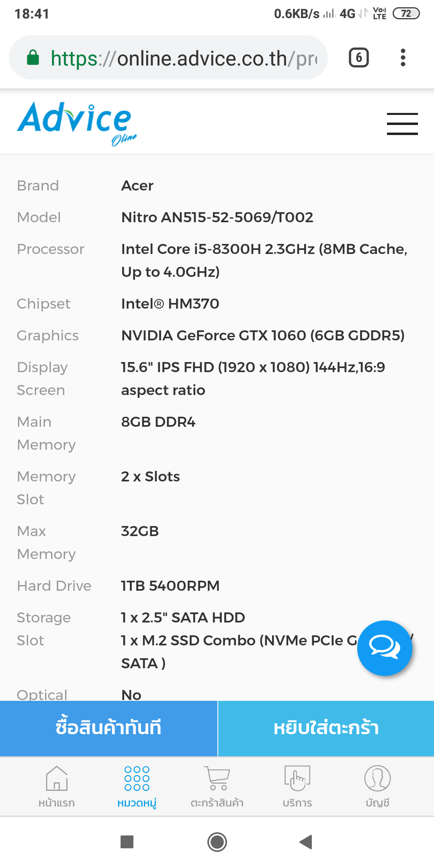Tap the Graphics NVIDIA GeForce GTX 1060 text

(263, 336)
